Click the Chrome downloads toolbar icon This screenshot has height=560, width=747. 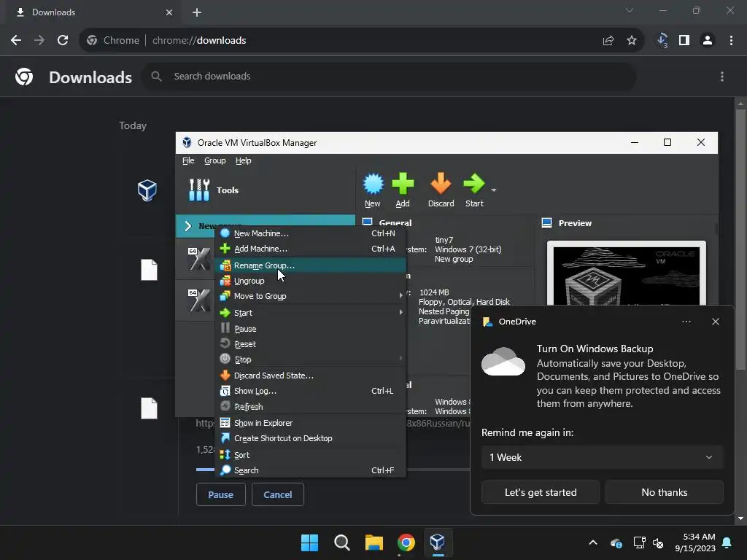tap(662, 41)
